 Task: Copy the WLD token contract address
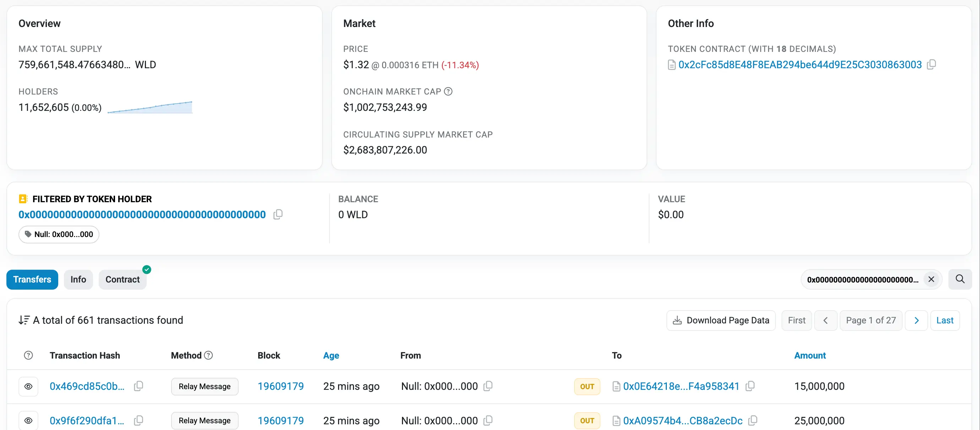click(931, 65)
